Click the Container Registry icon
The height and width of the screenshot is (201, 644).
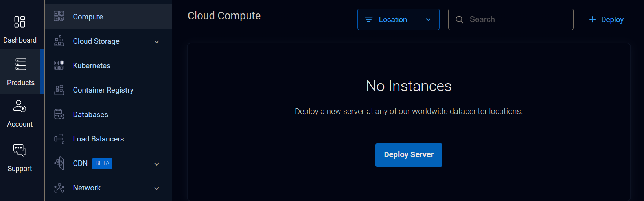click(x=59, y=90)
